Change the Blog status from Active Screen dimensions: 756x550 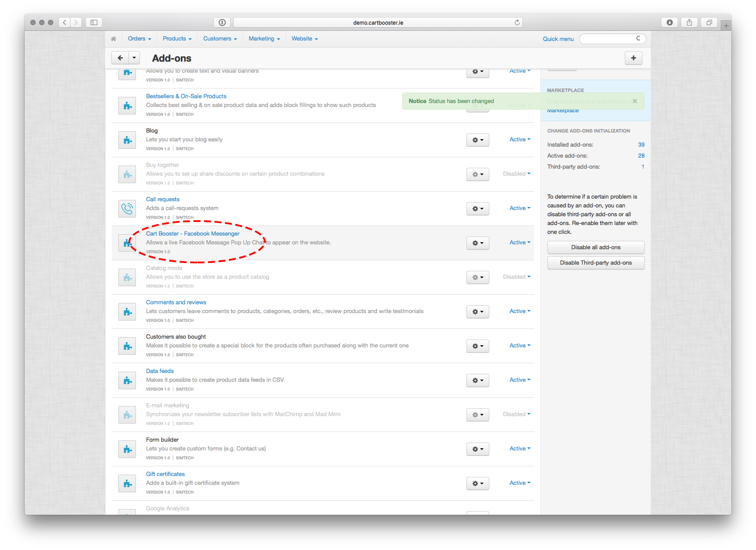coord(520,140)
